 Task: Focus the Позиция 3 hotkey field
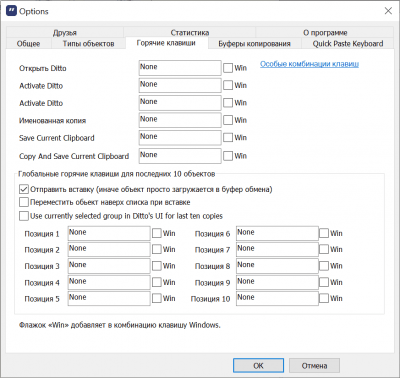(109, 266)
